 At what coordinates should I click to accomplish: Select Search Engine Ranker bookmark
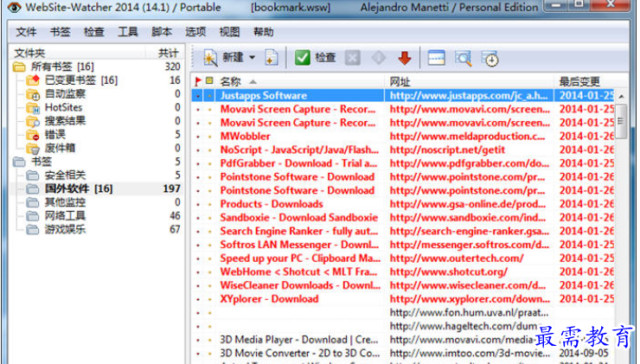click(x=403, y=231)
